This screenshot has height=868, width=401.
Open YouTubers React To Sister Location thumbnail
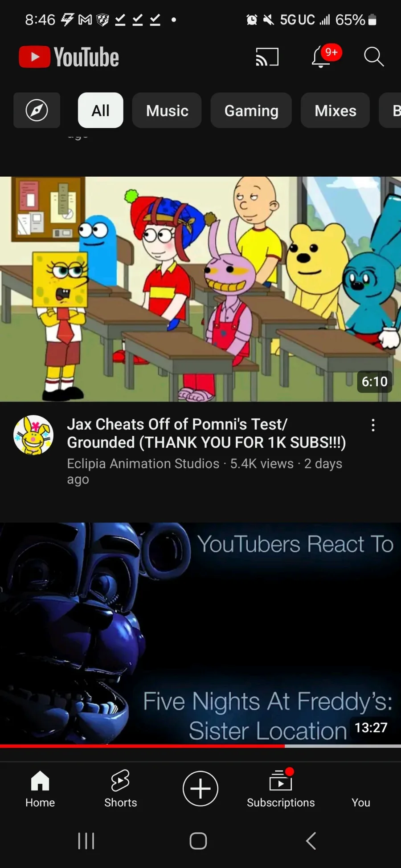[200, 633]
